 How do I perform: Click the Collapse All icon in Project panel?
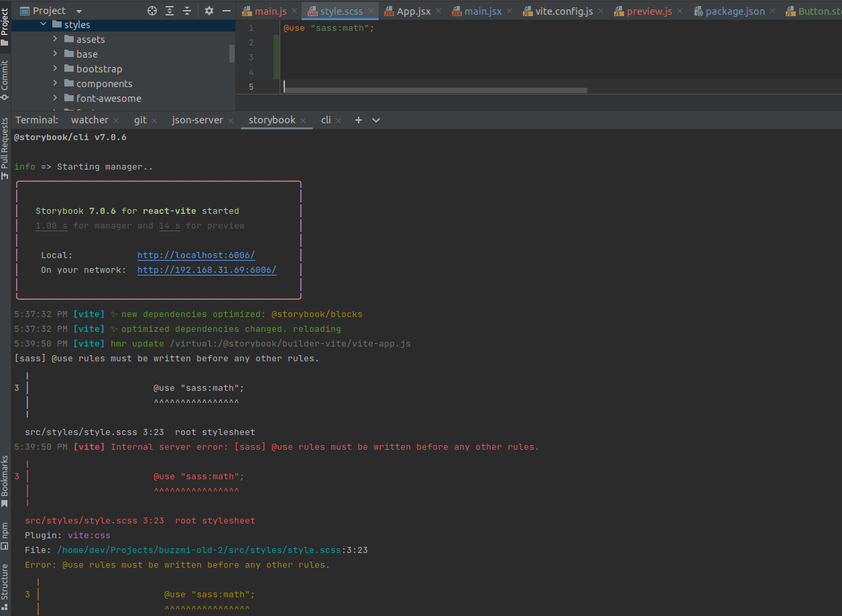pos(187,11)
